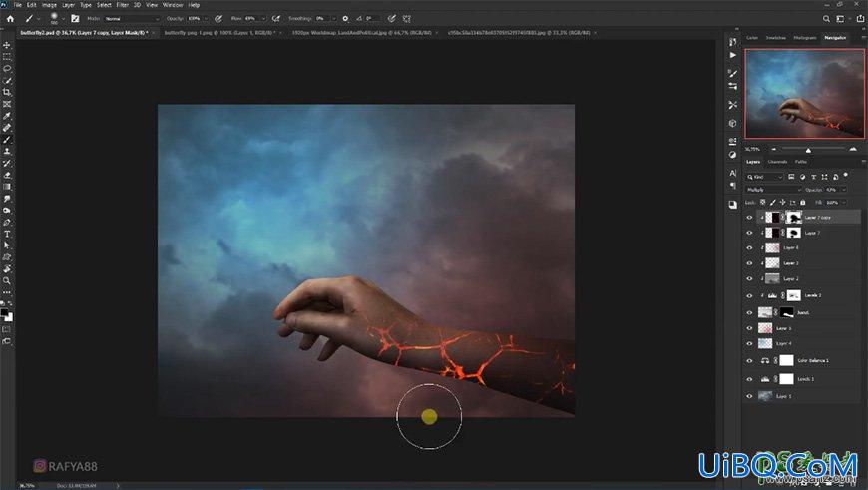The image size is (868, 490).
Task: Open the History panel icon
Action: 733,42
